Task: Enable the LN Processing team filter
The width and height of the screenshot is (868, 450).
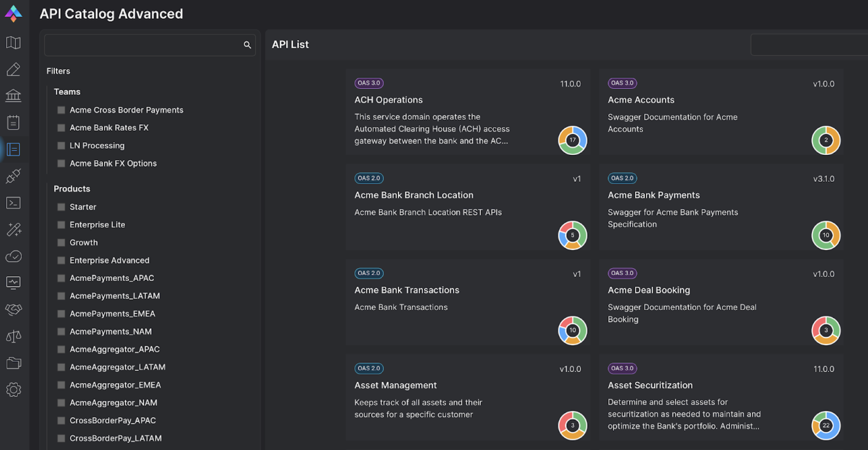Action: point(61,146)
